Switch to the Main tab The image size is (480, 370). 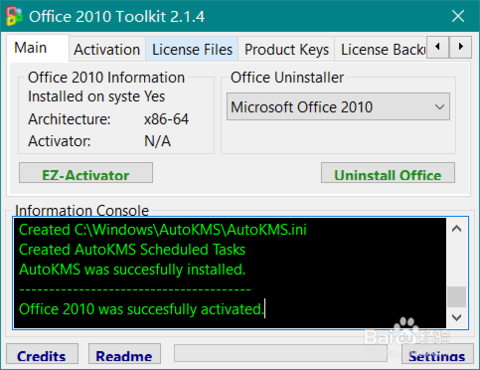click(37, 48)
